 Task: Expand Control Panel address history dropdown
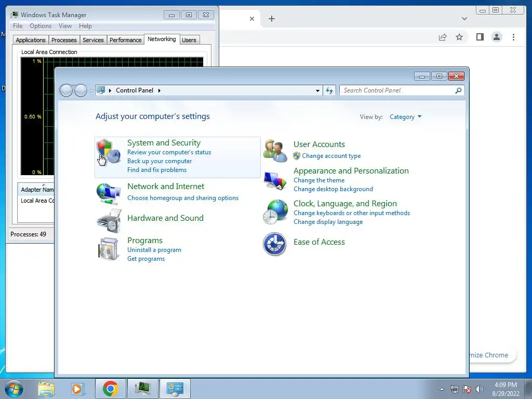(x=317, y=90)
